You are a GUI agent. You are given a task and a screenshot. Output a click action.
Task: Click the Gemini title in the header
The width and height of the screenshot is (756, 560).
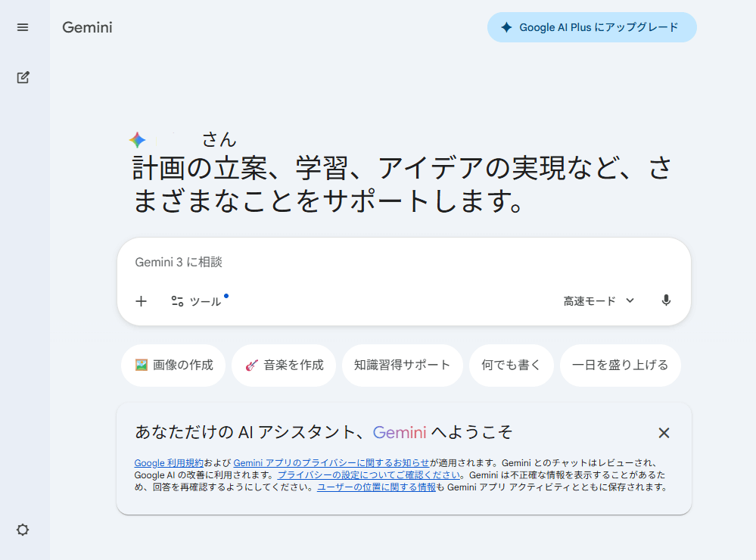(87, 27)
